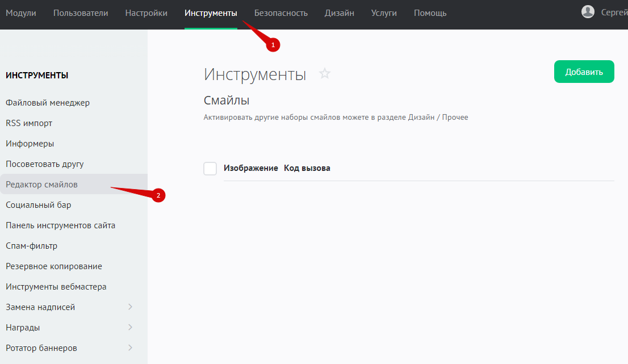Click the Сергей username in header

[x=614, y=12]
